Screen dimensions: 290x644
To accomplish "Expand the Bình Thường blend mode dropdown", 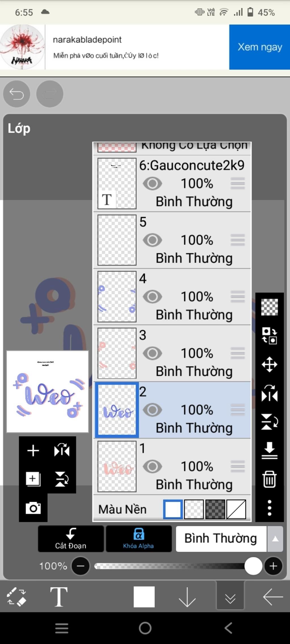I will click(x=221, y=539).
